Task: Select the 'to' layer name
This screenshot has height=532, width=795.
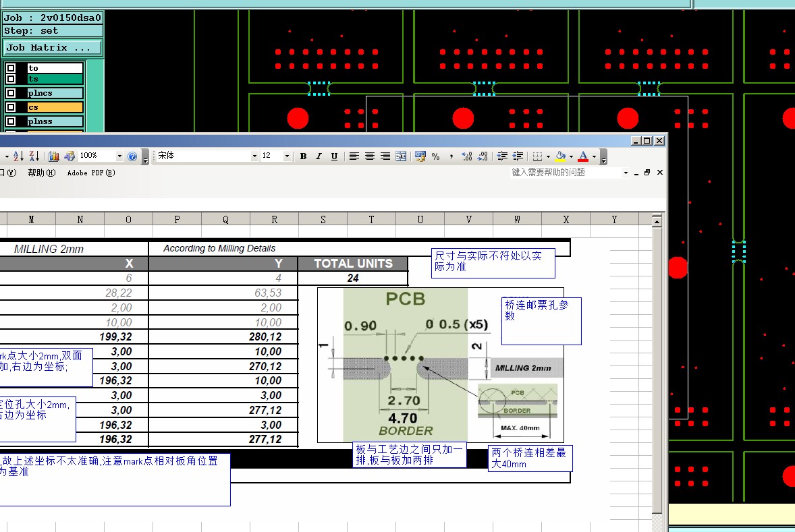Action: (x=55, y=68)
